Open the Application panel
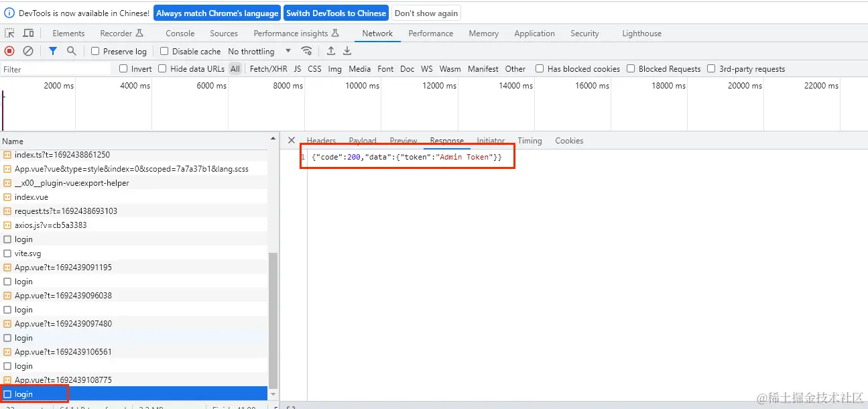Viewport: 868px width, 409px height. click(534, 34)
